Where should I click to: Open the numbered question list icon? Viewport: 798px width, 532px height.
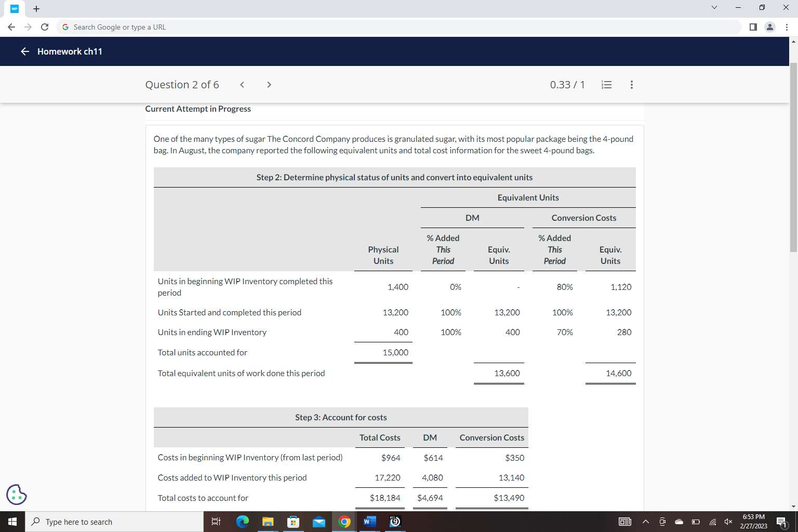(606, 84)
